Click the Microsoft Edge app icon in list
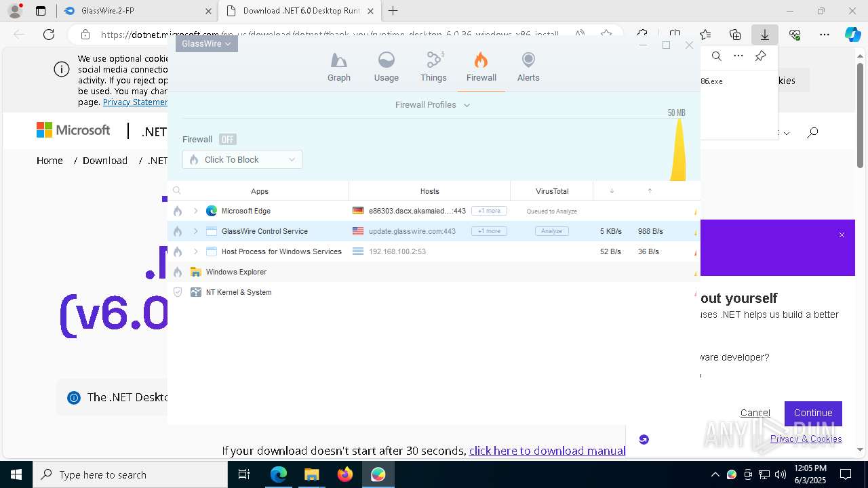868x488 pixels. tap(212, 211)
